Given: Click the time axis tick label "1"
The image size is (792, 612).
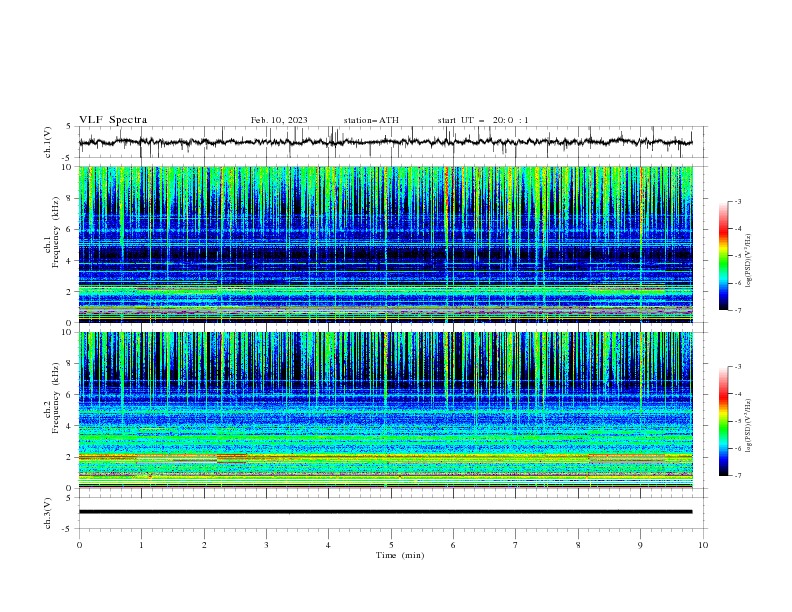Looking at the screenshot, I should click(141, 545).
